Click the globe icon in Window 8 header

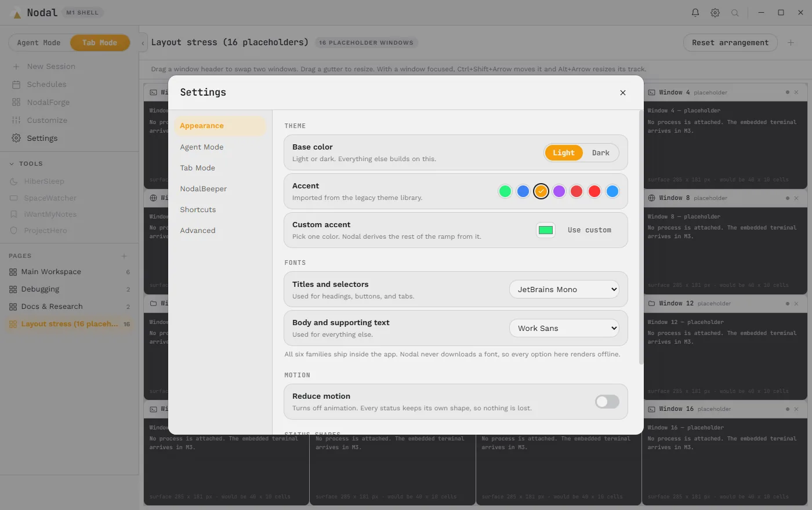(x=652, y=198)
